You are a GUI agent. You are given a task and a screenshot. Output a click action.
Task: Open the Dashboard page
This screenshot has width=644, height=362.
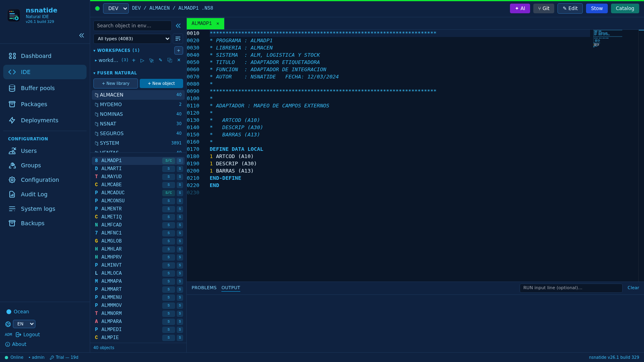tap(45, 56)
